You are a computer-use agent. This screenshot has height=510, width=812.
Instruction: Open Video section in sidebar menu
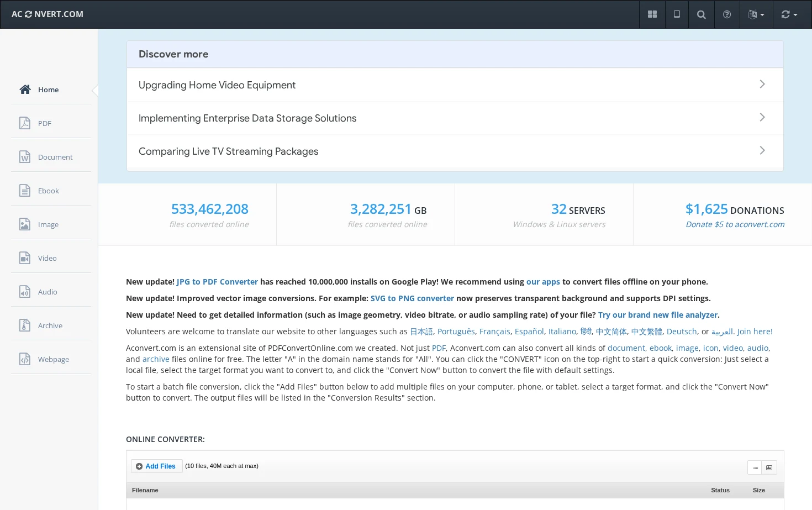click(51, 258)
